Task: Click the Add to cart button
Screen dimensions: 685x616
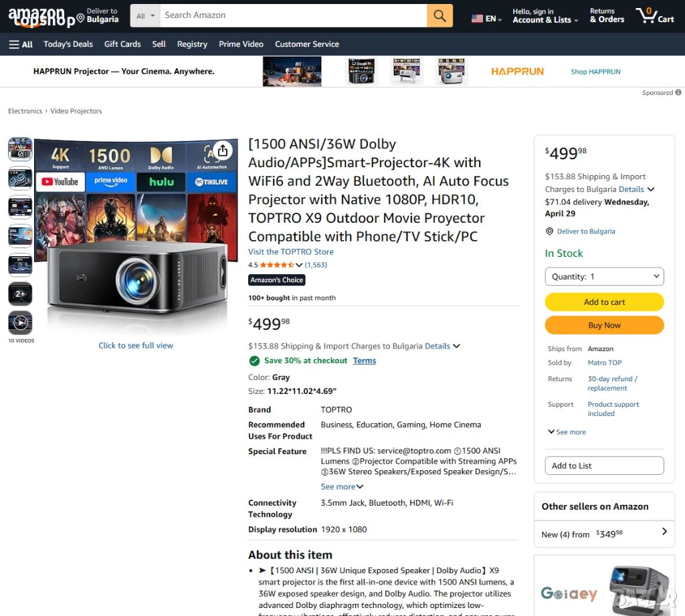Action: [x=604, y=302]
